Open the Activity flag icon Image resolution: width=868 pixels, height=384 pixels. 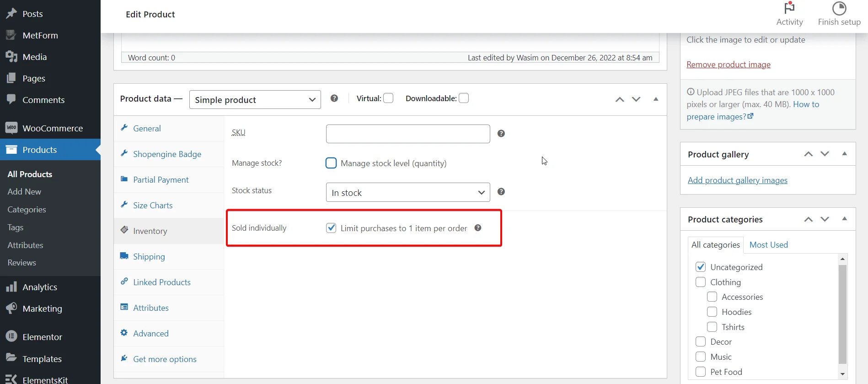tap(789, 8)
